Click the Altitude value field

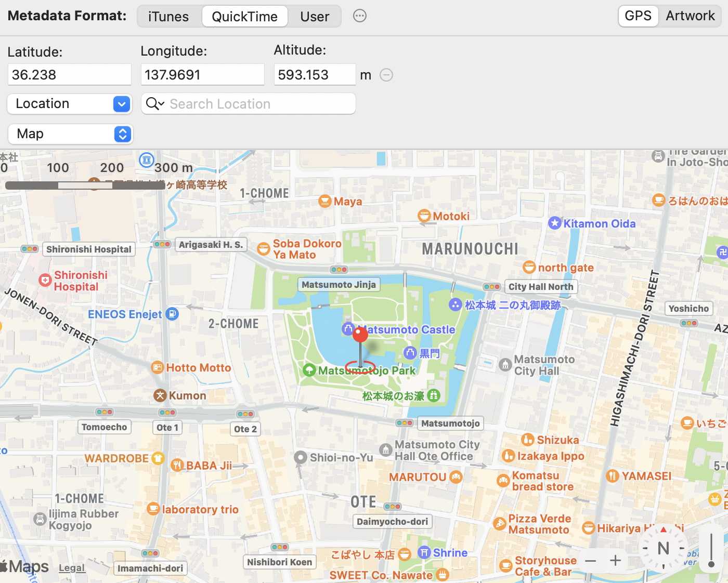point(315,75)
